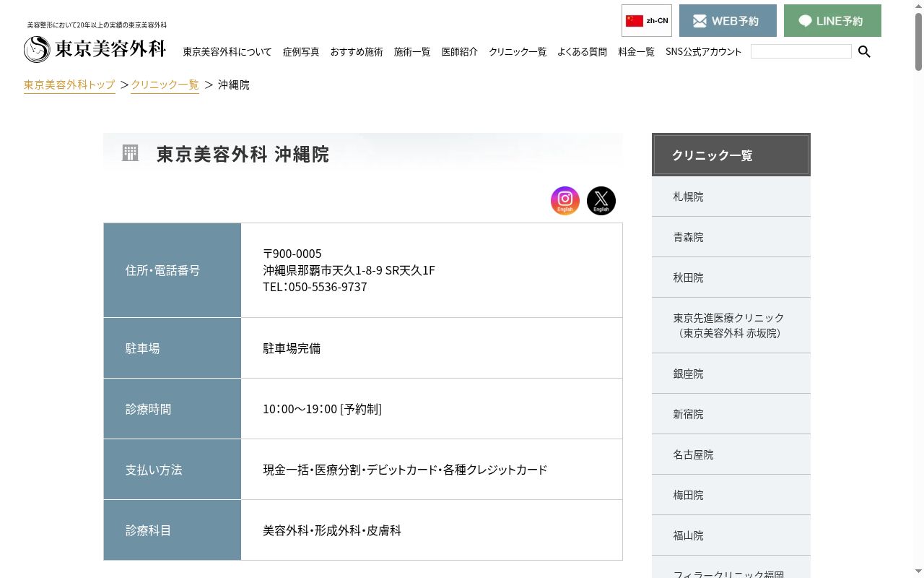The image size is (924, 578).
Task: Open the X English profile icon
Action: (601, 201)
